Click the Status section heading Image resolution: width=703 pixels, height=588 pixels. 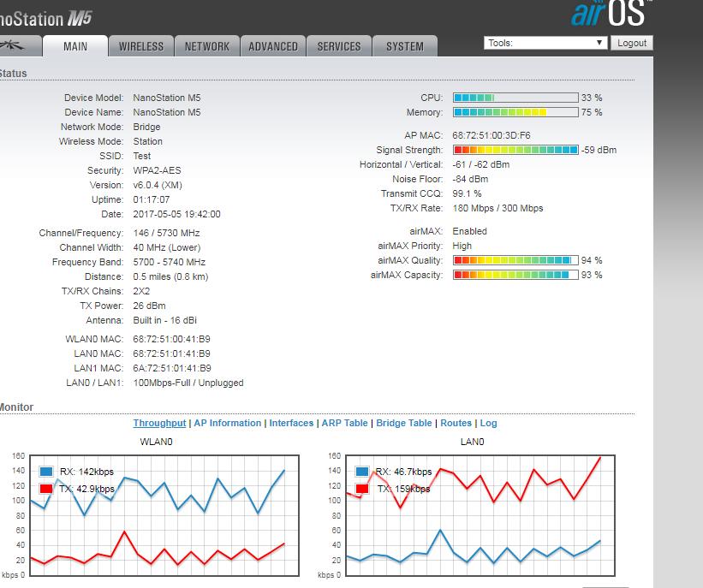pyautogui.click(x=13, y=73)
